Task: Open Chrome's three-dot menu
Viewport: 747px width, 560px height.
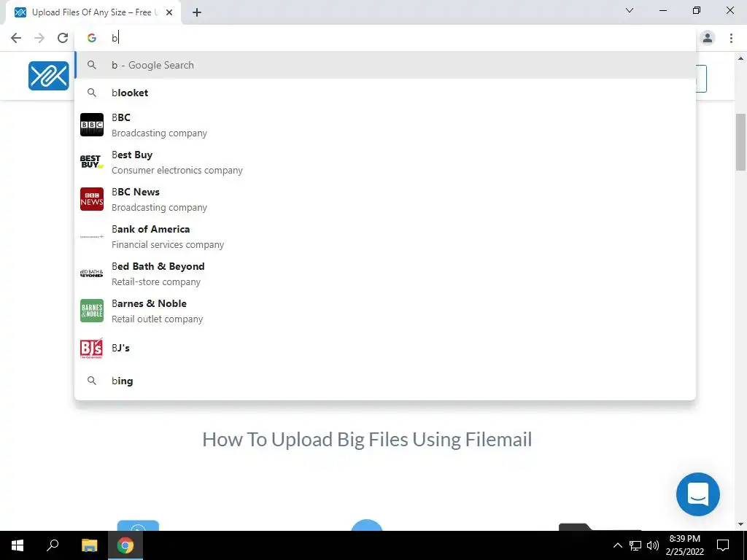Action: tap(731, 38)
